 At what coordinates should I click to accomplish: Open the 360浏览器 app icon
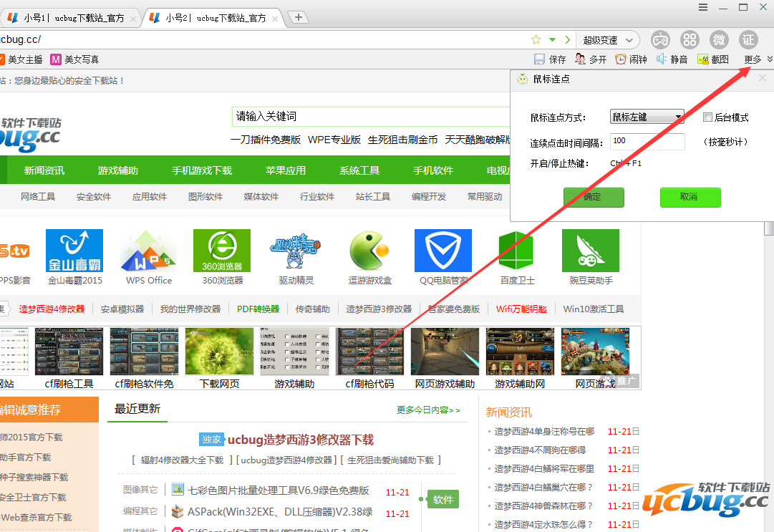coord(221,251)
